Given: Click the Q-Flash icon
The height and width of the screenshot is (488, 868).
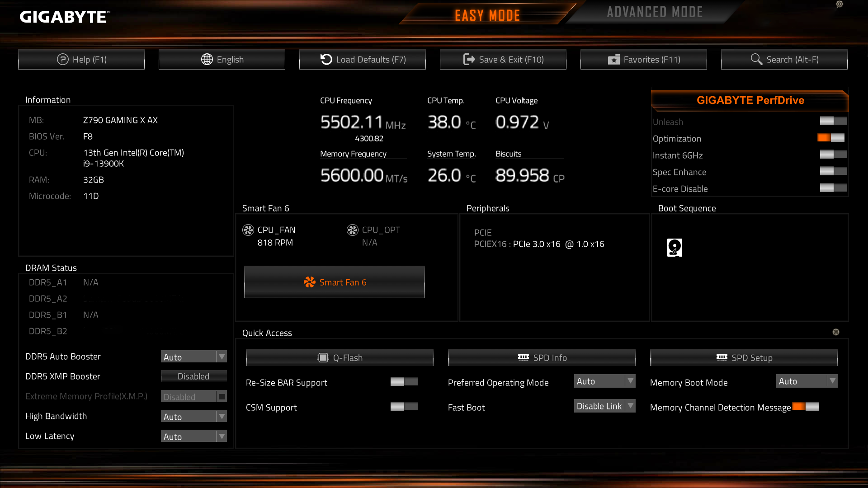Looking at the screenshot, I should click(324, 357).
